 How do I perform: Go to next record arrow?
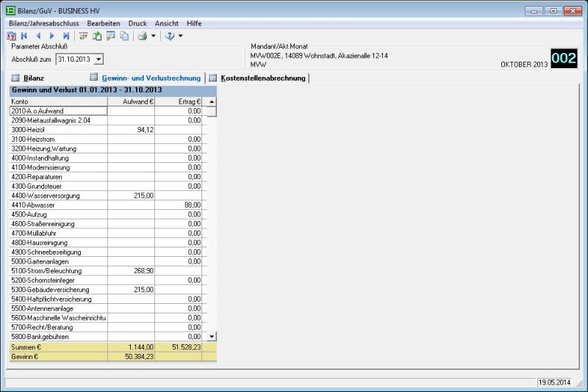51,35
